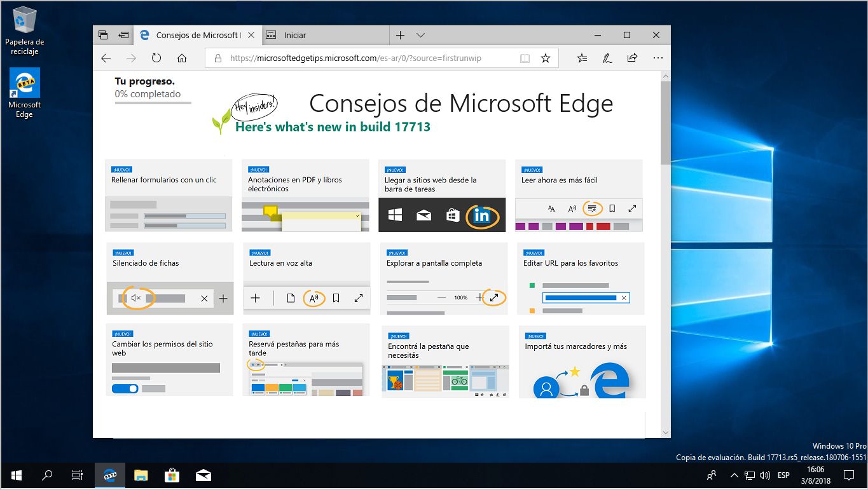
Task: Open Explorar a pantalla completa card
Action: (444, 278)
